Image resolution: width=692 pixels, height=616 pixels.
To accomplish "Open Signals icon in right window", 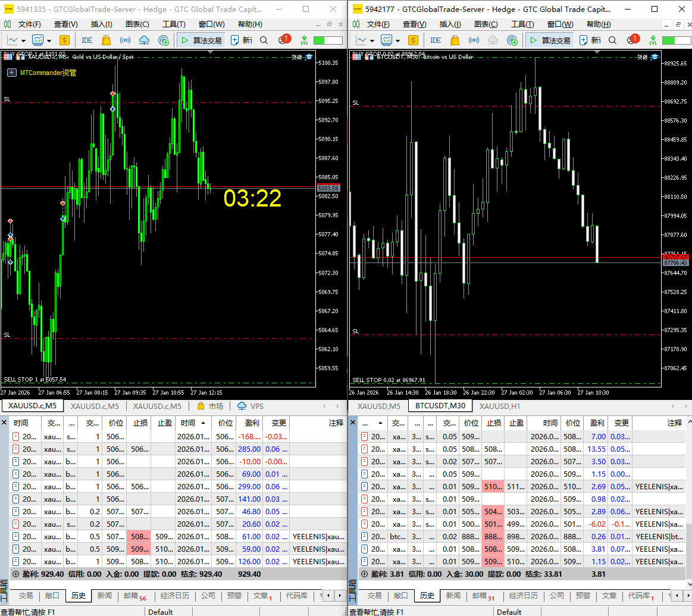I will 474,40.
